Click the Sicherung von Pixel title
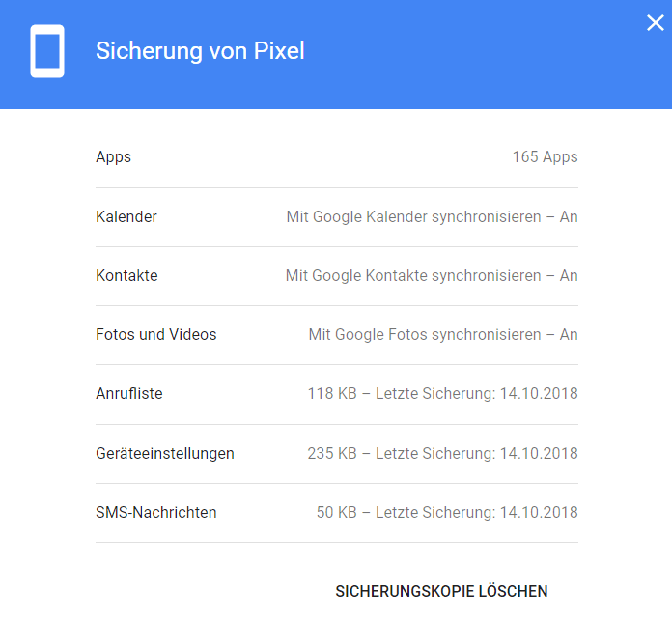 (x=200, y=51)
